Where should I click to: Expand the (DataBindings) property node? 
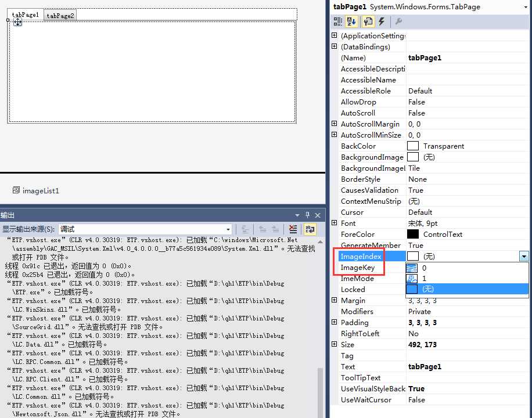[x=334, y=46]
